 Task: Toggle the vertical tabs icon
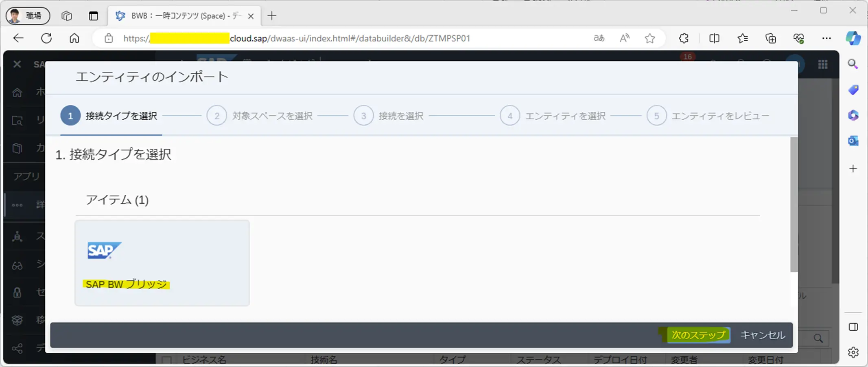pyautogui.click(x=93, y=16)
